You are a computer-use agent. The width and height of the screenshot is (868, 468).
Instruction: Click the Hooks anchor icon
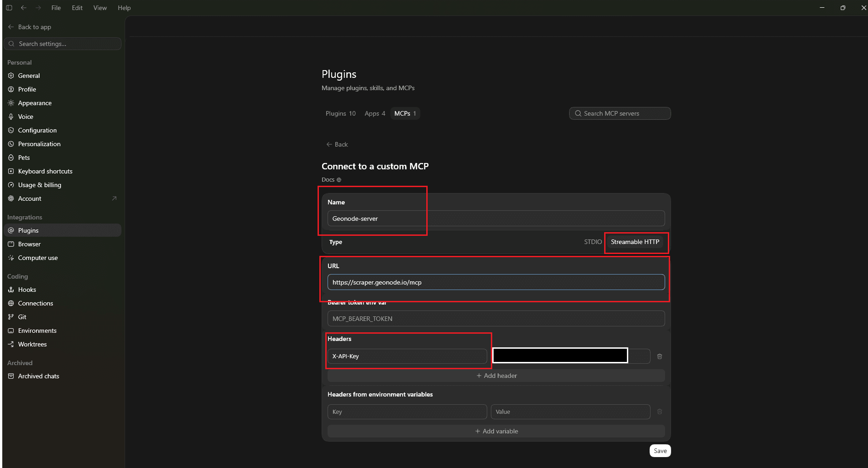[x=11, y=290]
